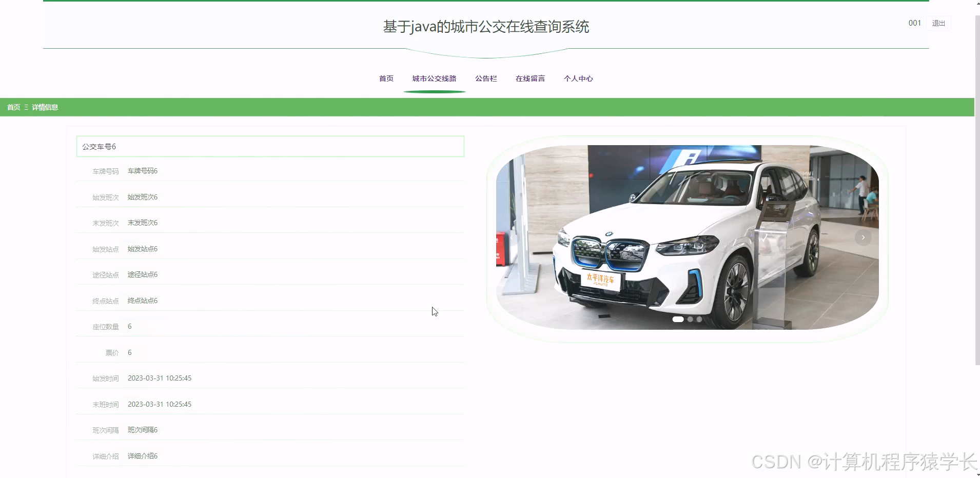This screenshot has width=980, height=478.
Task: Click the site title 基于java的城市公交在线查询系统
Action: click(485, 26)
